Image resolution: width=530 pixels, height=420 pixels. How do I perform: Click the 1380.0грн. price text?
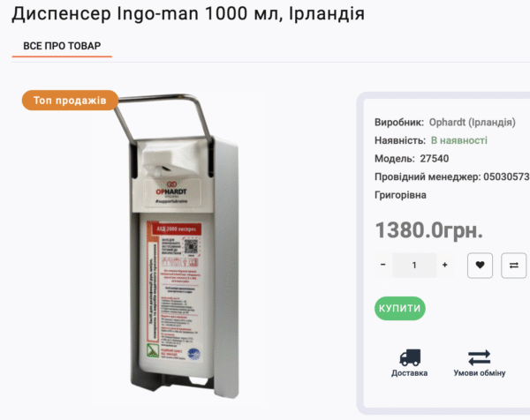tap(429, 230)
